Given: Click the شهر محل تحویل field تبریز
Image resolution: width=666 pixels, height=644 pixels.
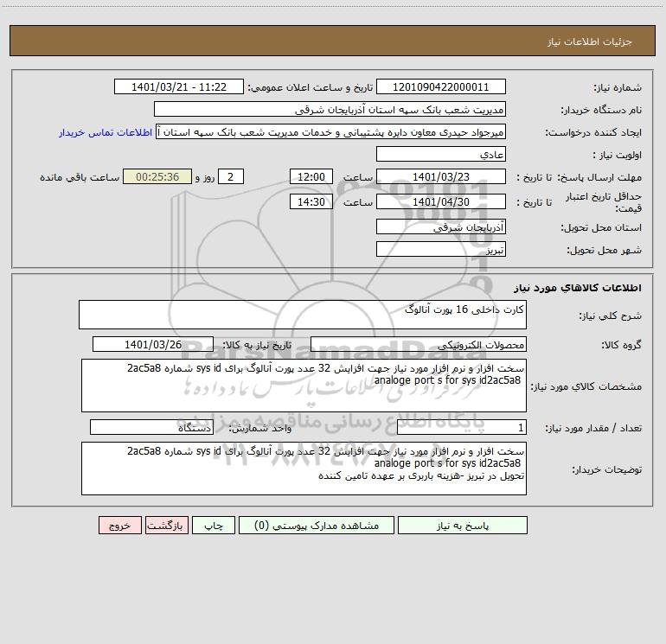Looking at the screenshot, I should [x=441, y=250].
